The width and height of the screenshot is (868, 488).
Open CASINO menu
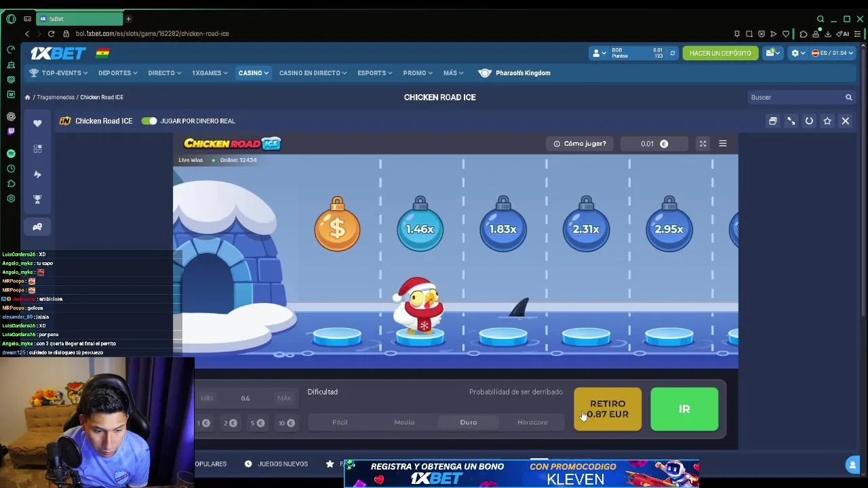[253, 73]
